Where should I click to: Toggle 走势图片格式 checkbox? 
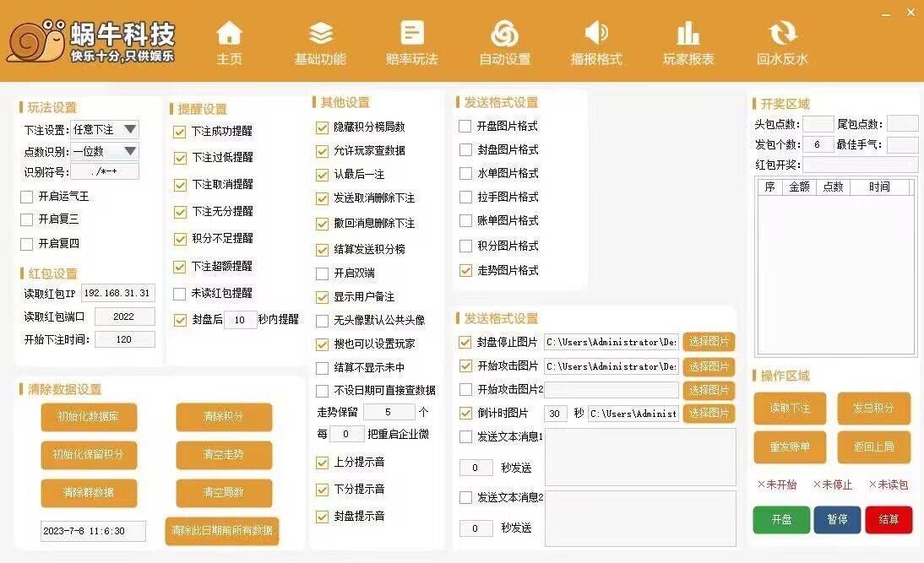[x=465, y=271]
